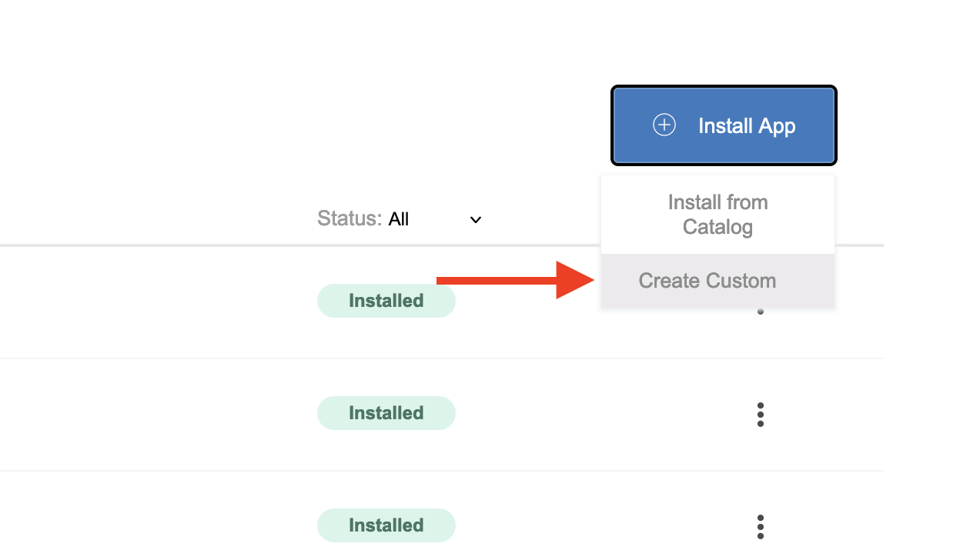Image resolution: width=970 pixels, height=560 pixels.
Task: Open the three-dot menu on the second app row
Action: (761, 414)
